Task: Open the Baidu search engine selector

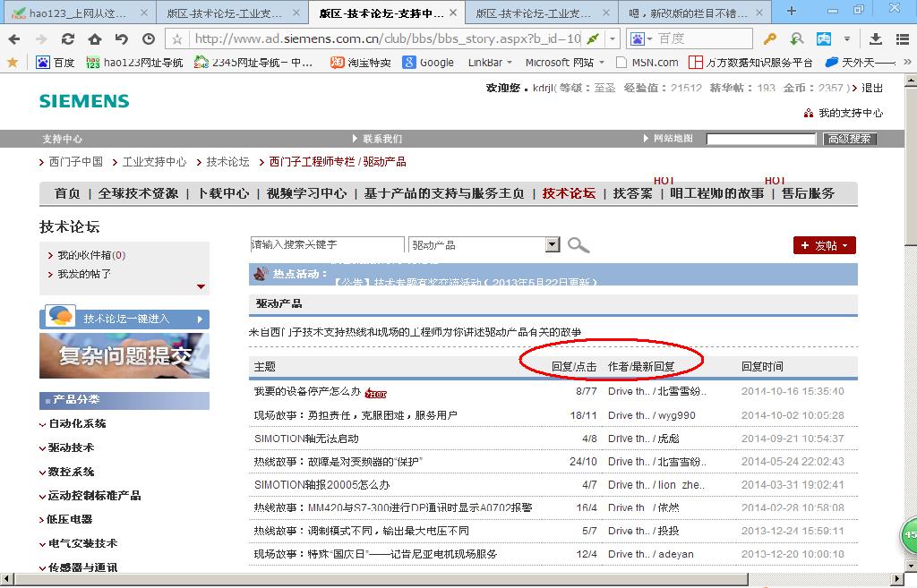Action: [641, 39]
